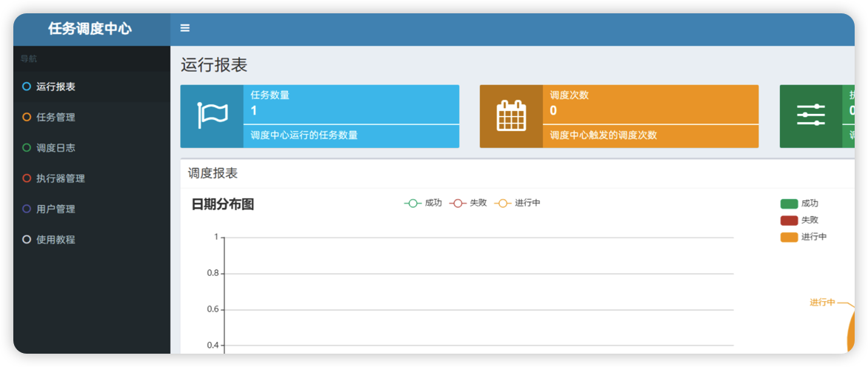Open 执行器管理 in the sidebar
Viewport: 868px width, 367px height.
point(92,178)
